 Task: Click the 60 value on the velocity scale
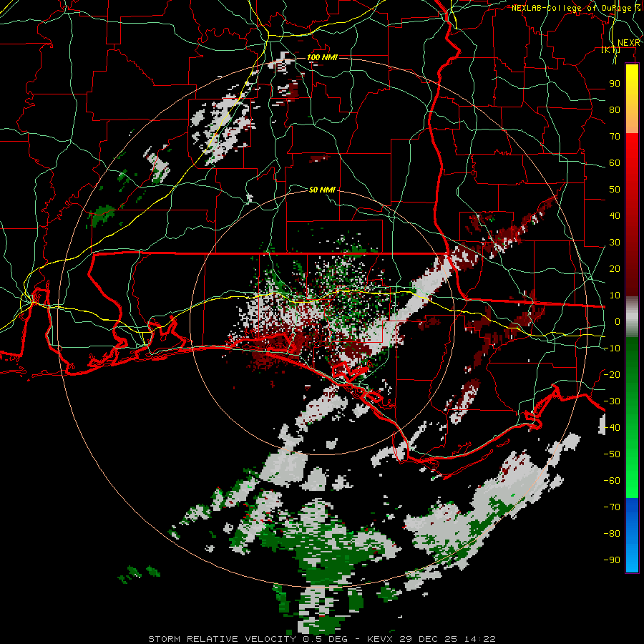pos(615,162)
